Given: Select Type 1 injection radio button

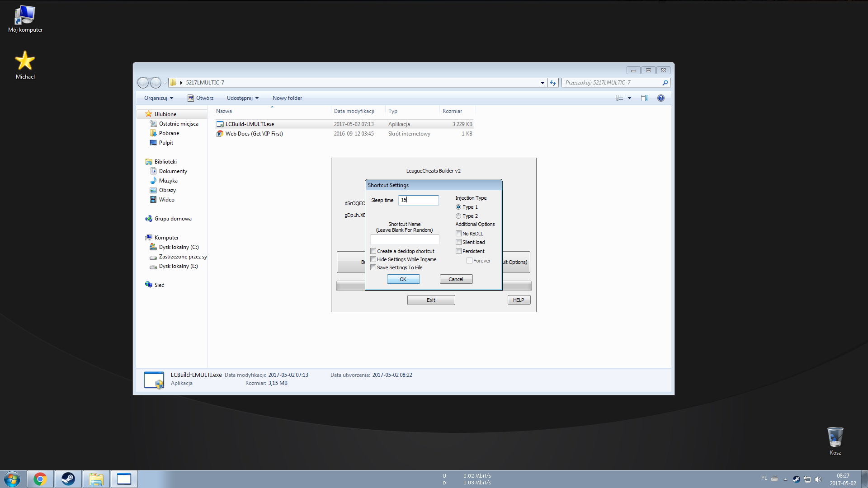Looking at the screenshot, I should click(458, 207).
